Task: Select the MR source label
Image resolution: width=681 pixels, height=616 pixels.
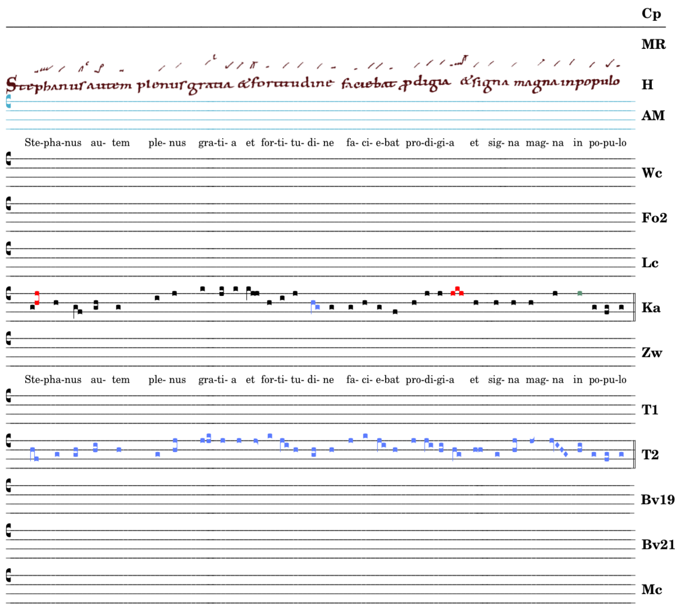Action: click(x=653, y=45)
